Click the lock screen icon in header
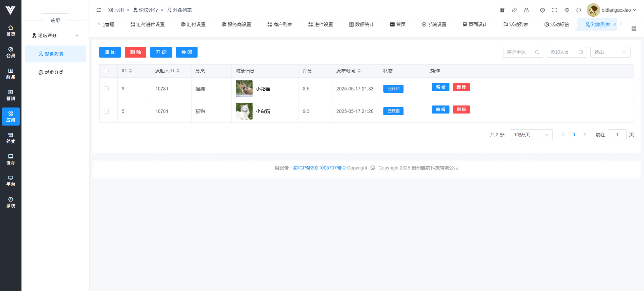Viewport: 644px width, 291px height. 526,10
